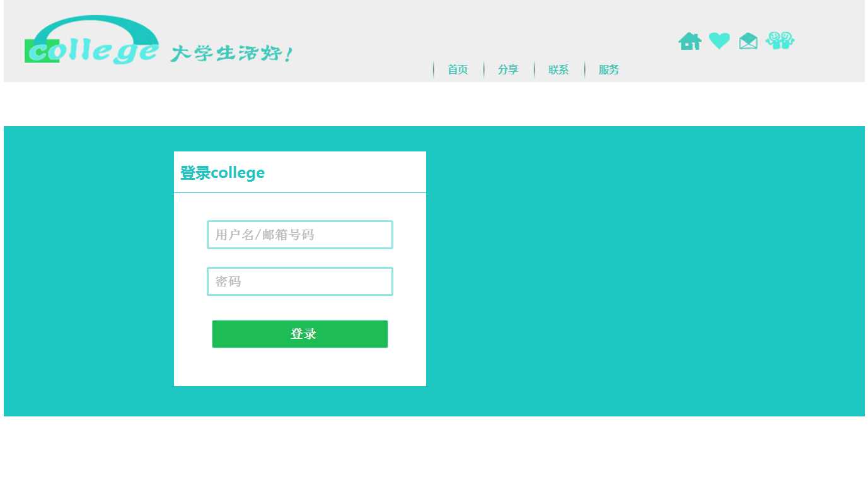
Task: Select the 联系 menu item
Action: pos(558,70)
